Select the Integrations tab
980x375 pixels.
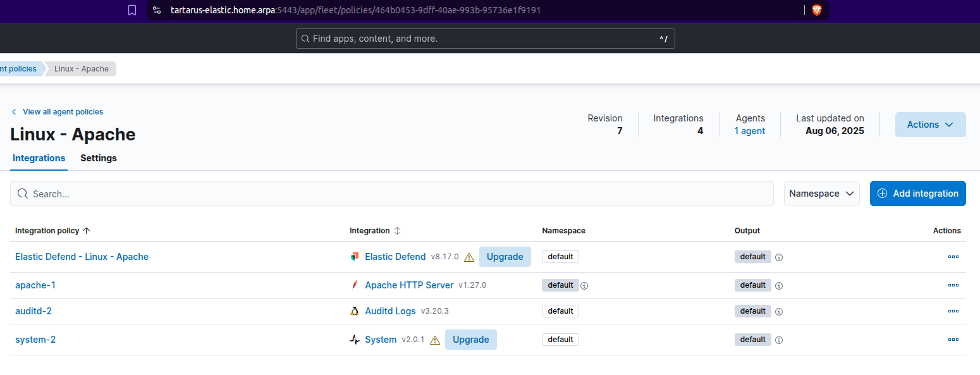[x=39, y=158]
